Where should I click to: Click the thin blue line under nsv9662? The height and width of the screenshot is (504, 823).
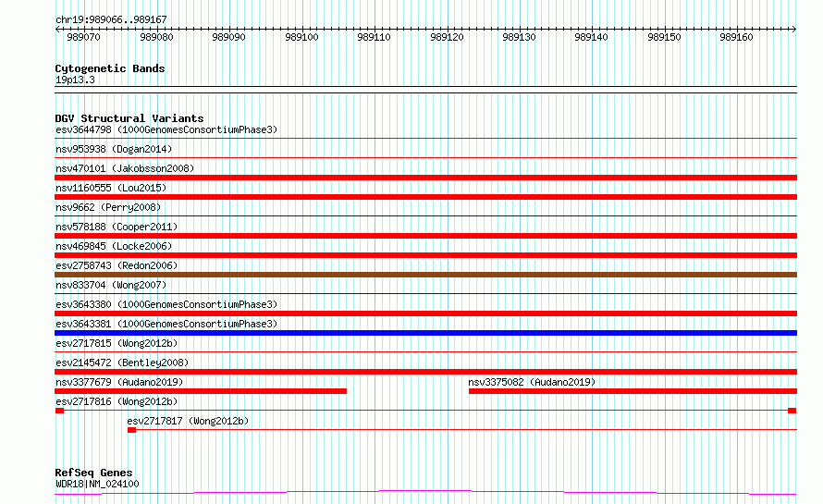[x=425, y=215]
